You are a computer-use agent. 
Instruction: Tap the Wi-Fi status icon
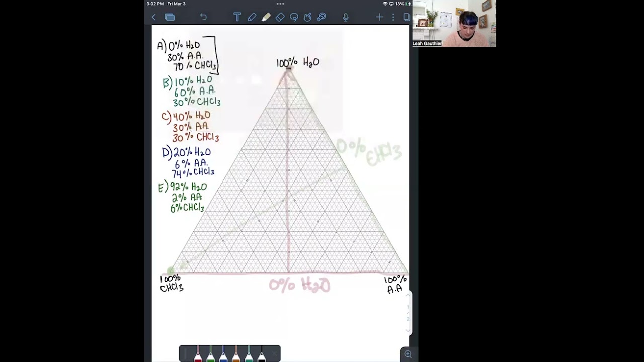click(385, 4)
